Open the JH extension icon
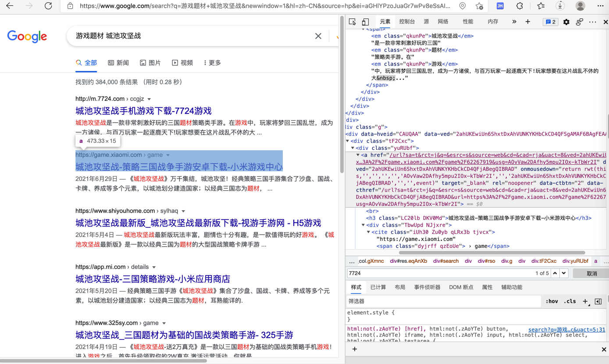Viewport: 609px width, 364px height. tap(500, 6)
